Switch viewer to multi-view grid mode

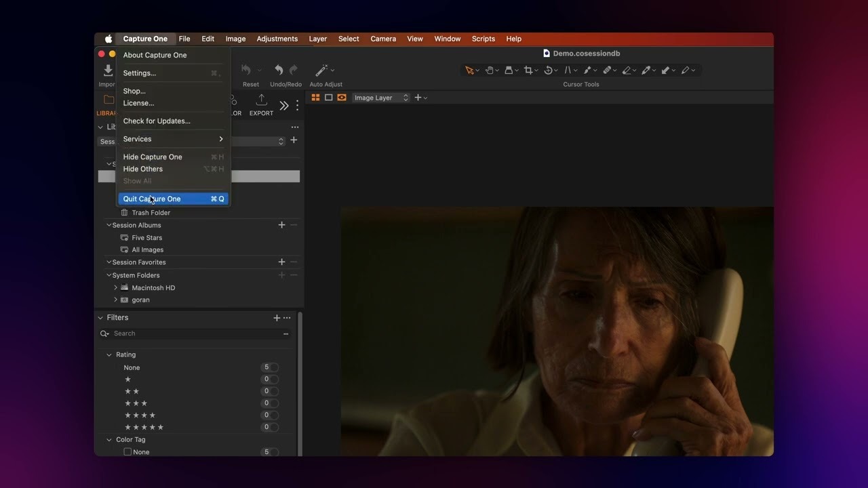click(315, 98)
